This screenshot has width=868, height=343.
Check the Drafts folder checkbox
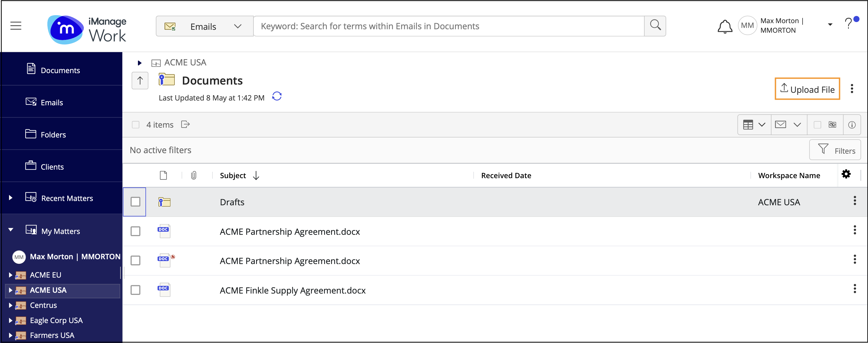point(135,202)
